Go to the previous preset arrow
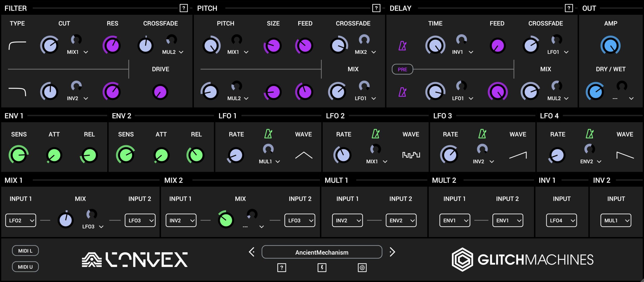The height and width of the screenshot is (282, 644). click(252, 252)
